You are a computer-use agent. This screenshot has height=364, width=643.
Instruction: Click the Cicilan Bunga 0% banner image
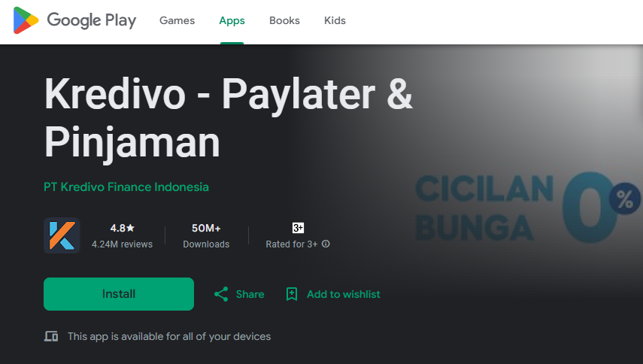click(527, 207)
